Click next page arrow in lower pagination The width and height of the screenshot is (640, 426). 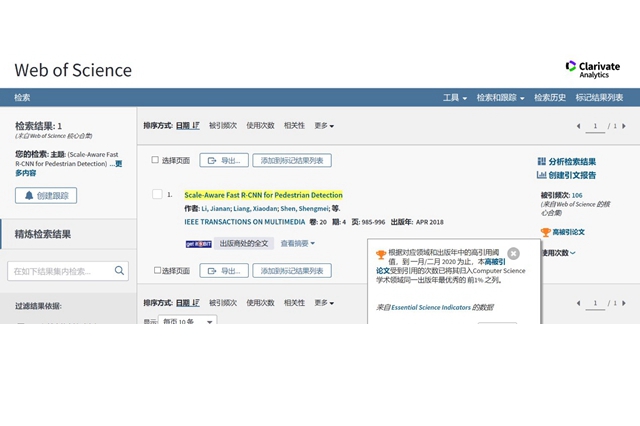[x=622, y=302]
